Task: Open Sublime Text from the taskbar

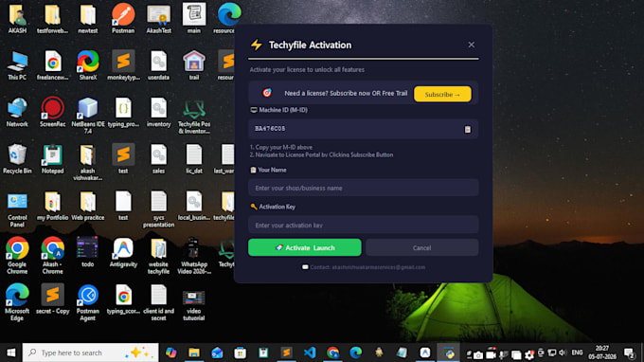Action: pos(287,353)
